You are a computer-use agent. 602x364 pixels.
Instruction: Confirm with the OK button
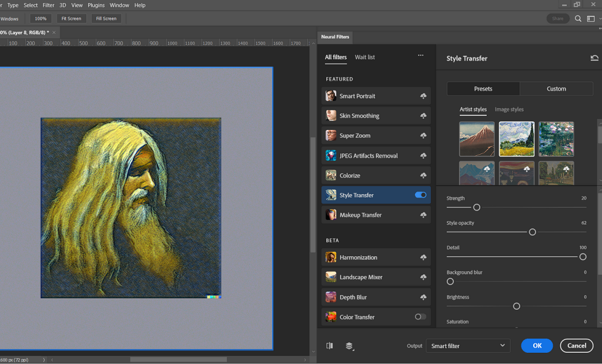pyautogui.click(x=537, y=346)
